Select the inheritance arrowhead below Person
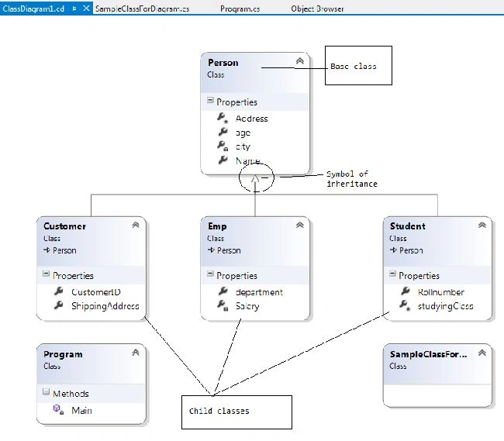Image resolution: width=504 pixels, height=441 pixels. point(255,178)
